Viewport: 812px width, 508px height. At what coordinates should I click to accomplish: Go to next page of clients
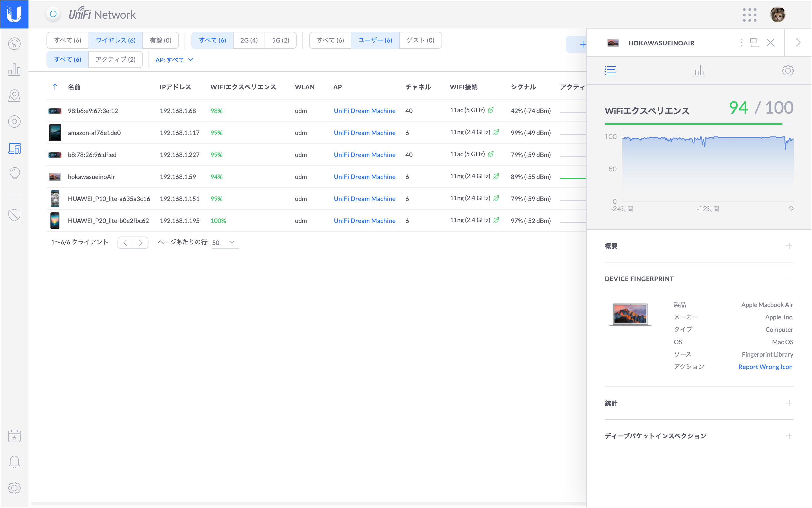pos(141,242)
